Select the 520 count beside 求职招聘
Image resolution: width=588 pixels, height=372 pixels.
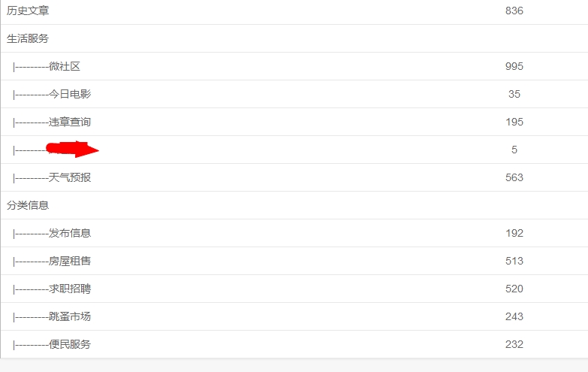click(514, 289)
